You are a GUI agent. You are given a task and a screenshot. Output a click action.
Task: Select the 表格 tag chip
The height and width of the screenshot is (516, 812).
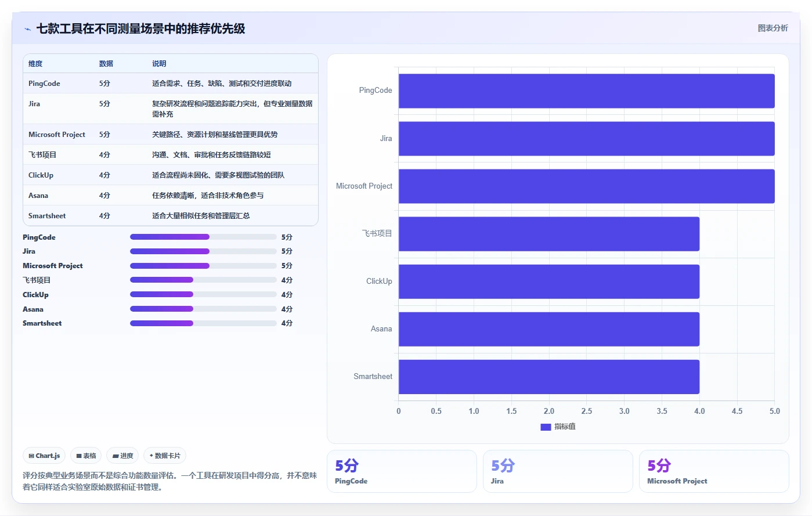86,456
